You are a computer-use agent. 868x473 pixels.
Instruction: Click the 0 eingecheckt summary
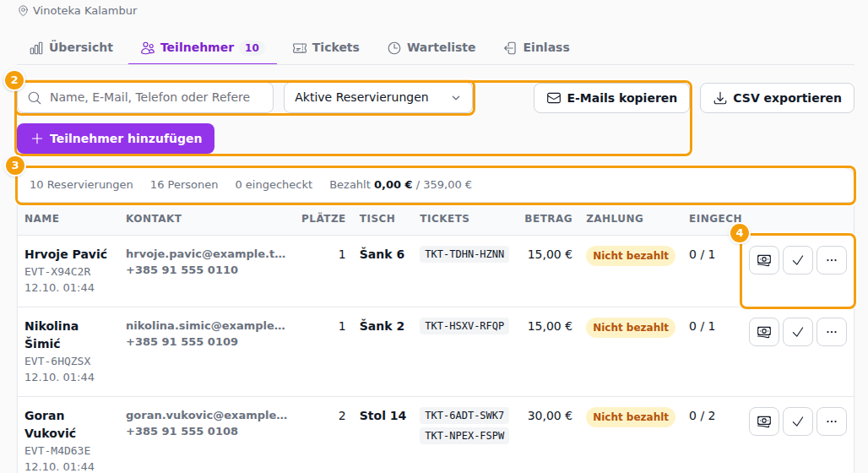click(274, 185)
